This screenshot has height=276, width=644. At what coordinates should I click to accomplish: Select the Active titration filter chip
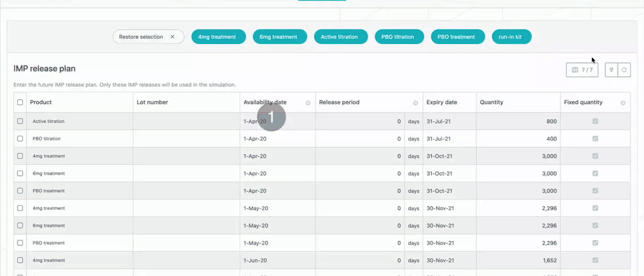coord(341,37)
